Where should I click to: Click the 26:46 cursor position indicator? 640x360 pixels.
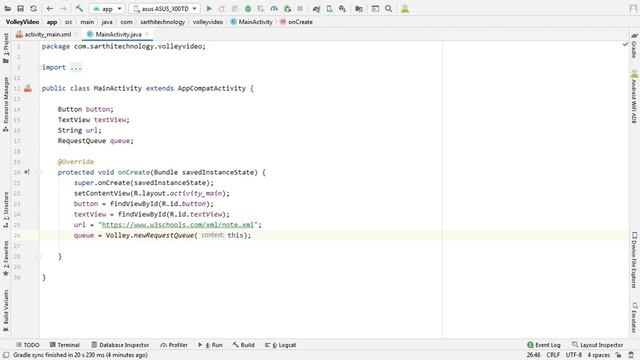533,355
